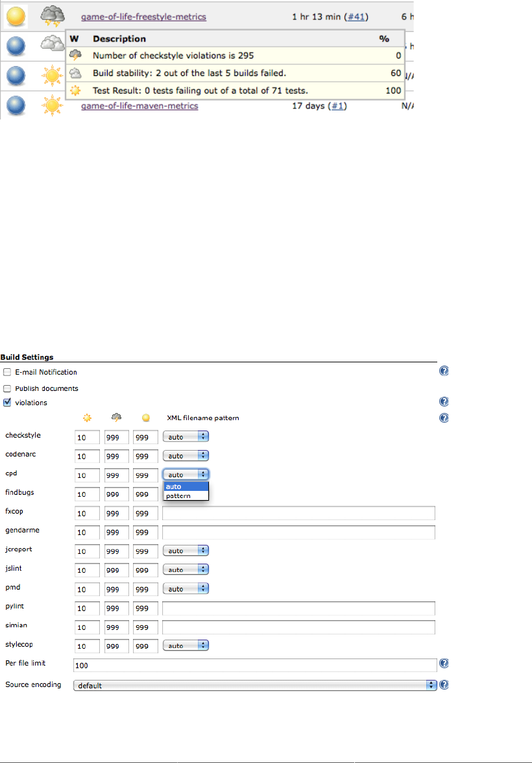
Task: Open codenarc XML pattern dropdown
Action: point(186,455)
